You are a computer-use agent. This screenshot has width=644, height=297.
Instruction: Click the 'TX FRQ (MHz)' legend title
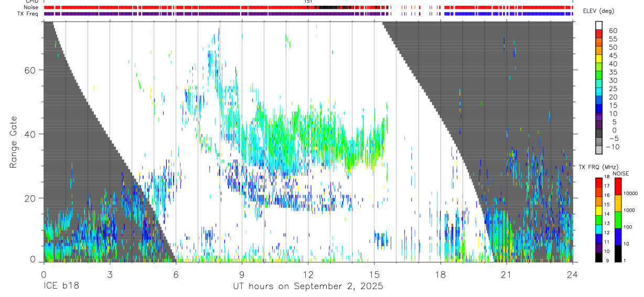598,167
